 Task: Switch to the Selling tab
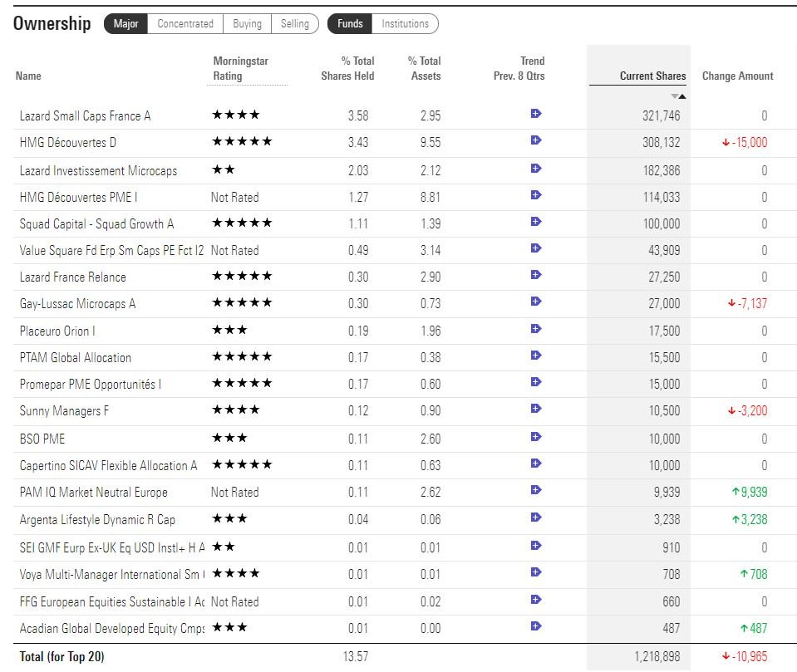click(x=295, y=24)
